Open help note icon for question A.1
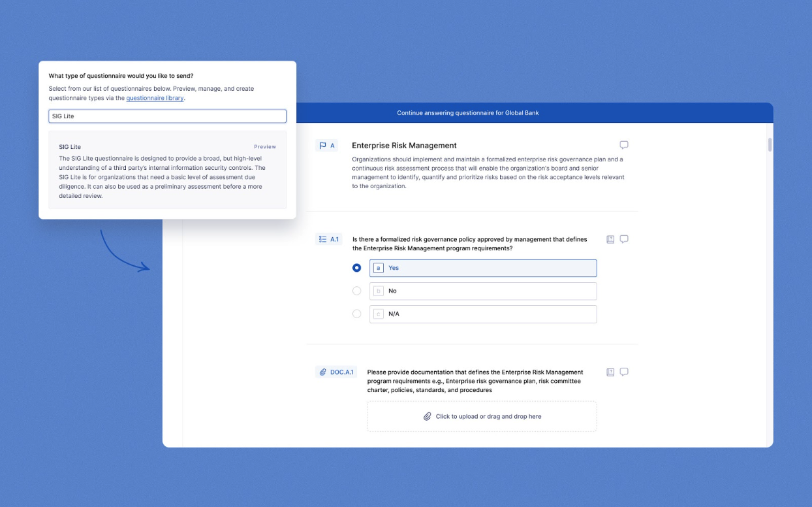The image size is (812, 507). (610, 239)
